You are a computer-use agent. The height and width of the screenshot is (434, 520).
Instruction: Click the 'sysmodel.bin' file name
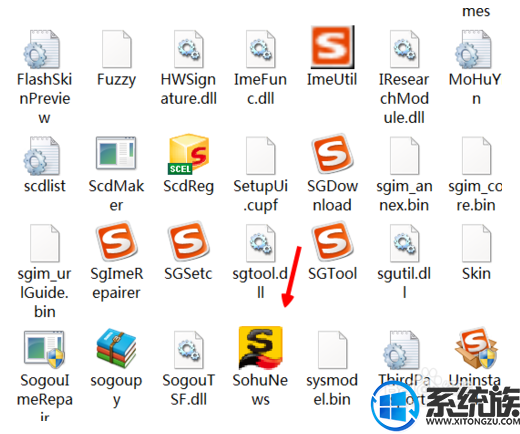click(332, 390)
